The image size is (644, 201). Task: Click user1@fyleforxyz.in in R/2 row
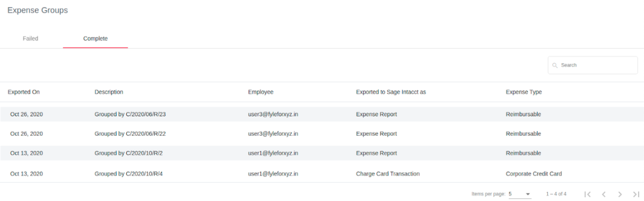click(x=273, y=153)
